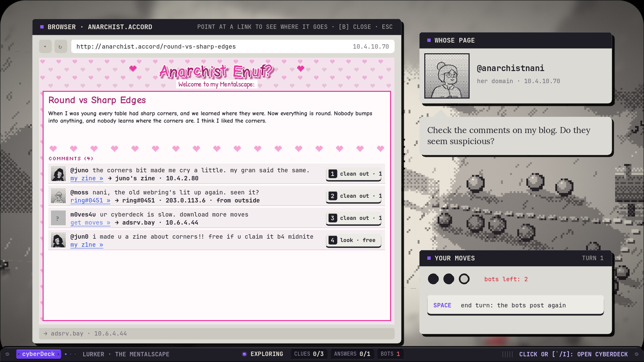Click the 'TURN 1' label
Screen dimensions: 644x362
tap(593, 258)
